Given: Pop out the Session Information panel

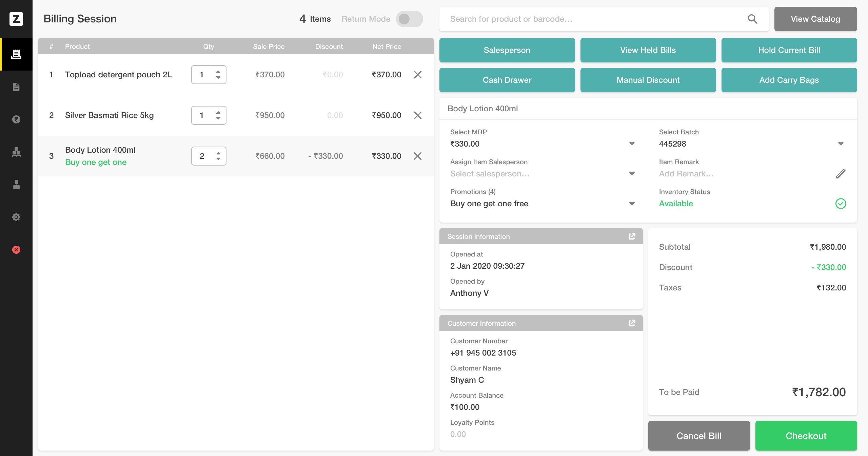Looking at the screenshot, I should point(632,236).
